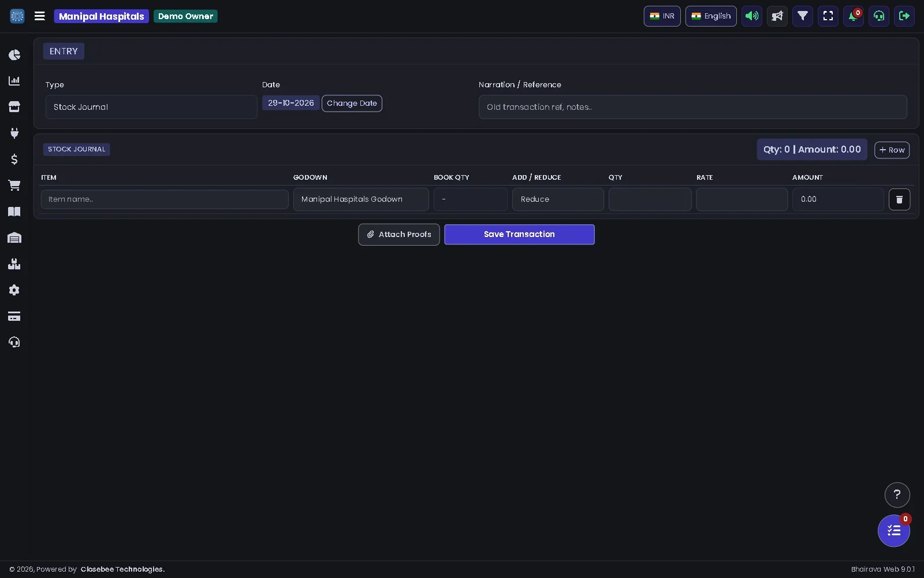Click the Manipal Hospitals company badge
The image size is (924, 578).
tap(102, 16)
